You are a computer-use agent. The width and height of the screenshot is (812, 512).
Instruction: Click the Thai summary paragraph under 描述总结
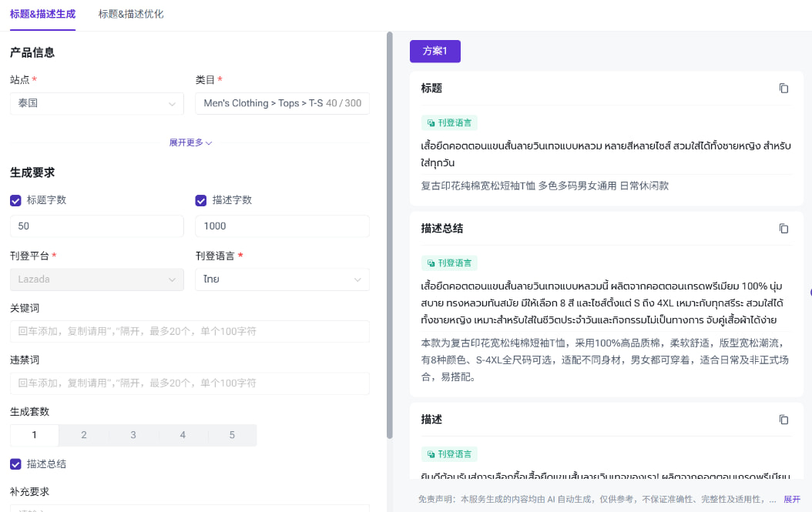(602, 303)
